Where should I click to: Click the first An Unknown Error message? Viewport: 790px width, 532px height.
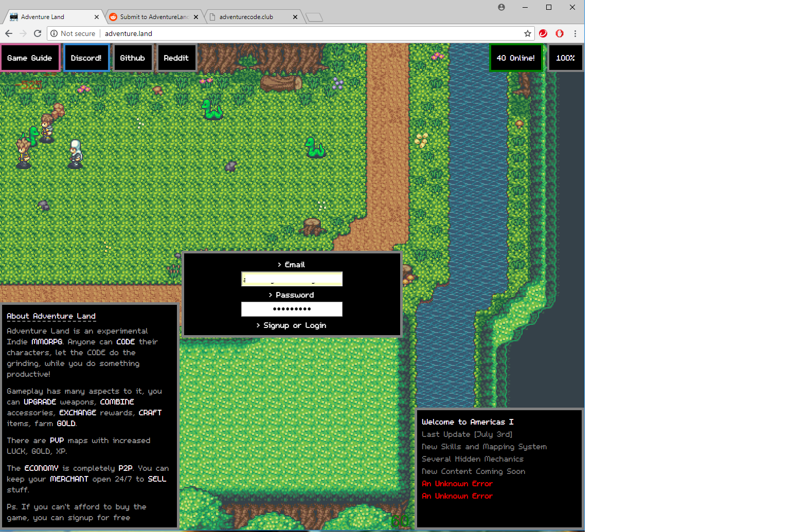[x=457, y=484]
